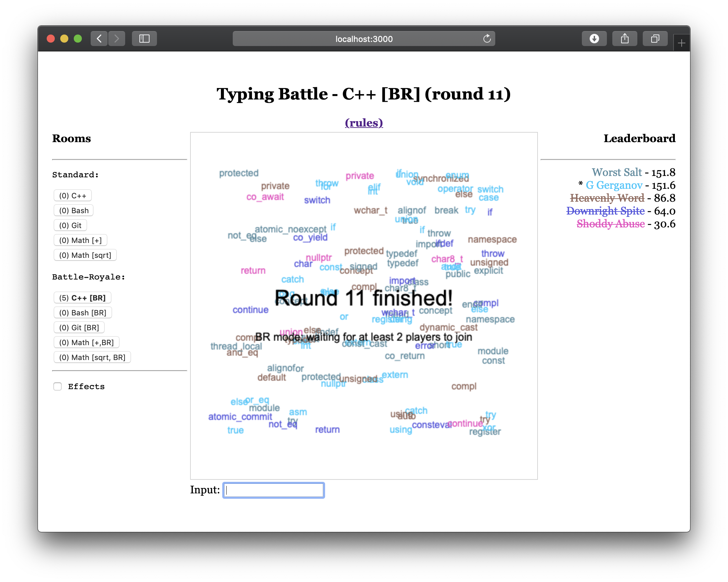Click the Typing Battle page title
The width and height of the screenshot is (728, 582).
364,94
